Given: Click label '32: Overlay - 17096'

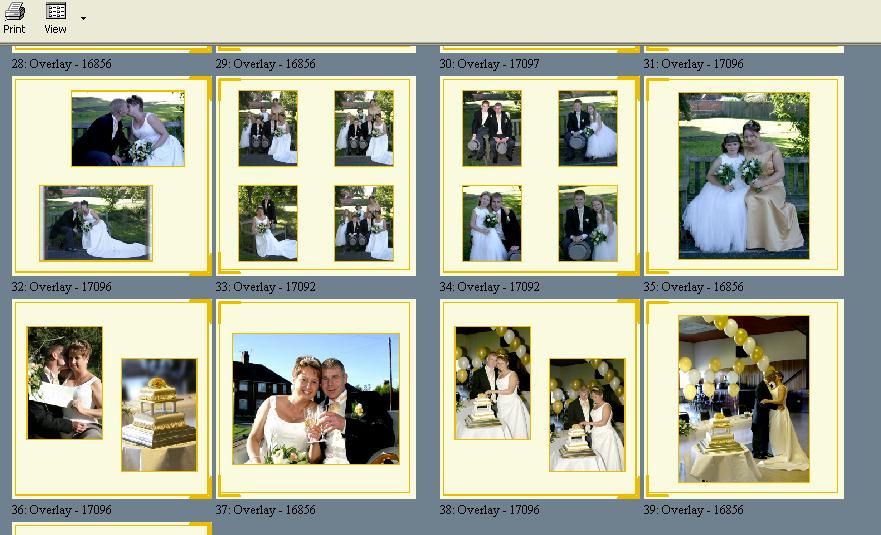Looking at the screenshot, I should click(x=61, y=287).
